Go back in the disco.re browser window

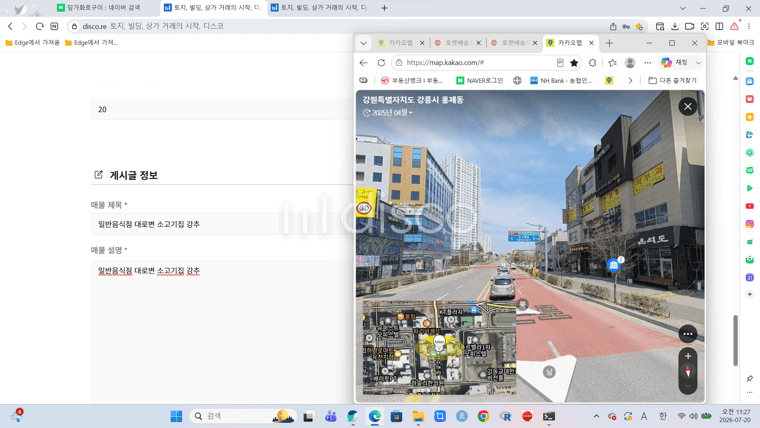coord(10,26)
